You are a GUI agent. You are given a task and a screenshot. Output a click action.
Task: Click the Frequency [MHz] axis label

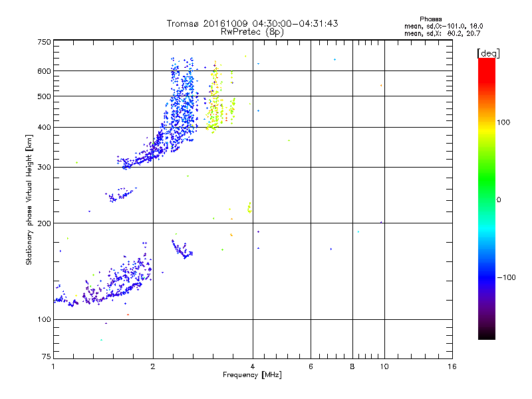click(x=252, y=375)
